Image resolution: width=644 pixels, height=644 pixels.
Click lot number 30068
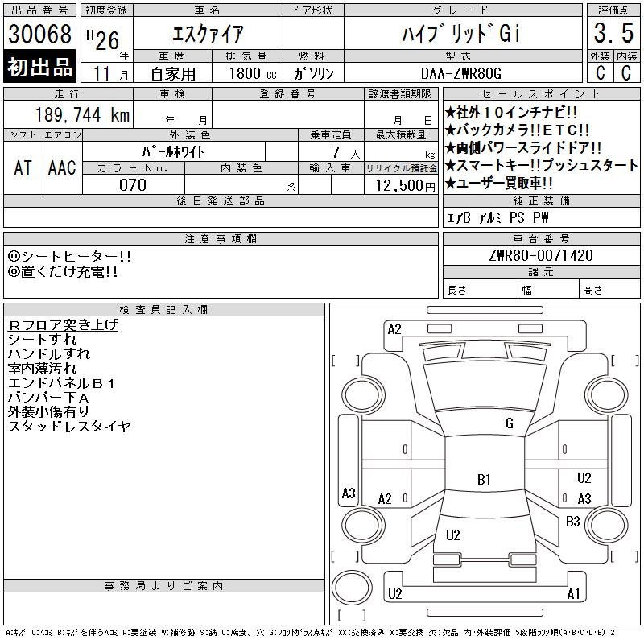[x=39, y=34]
